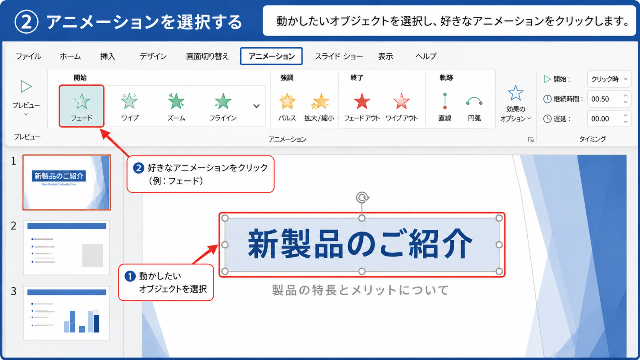The image size is (640, 360).
Task: Increase the 継続時間 value with the stepper
Action: coord(625,96)
